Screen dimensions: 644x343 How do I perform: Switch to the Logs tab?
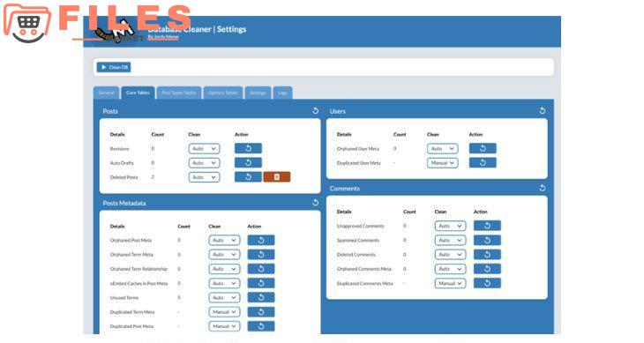[282, 93]
